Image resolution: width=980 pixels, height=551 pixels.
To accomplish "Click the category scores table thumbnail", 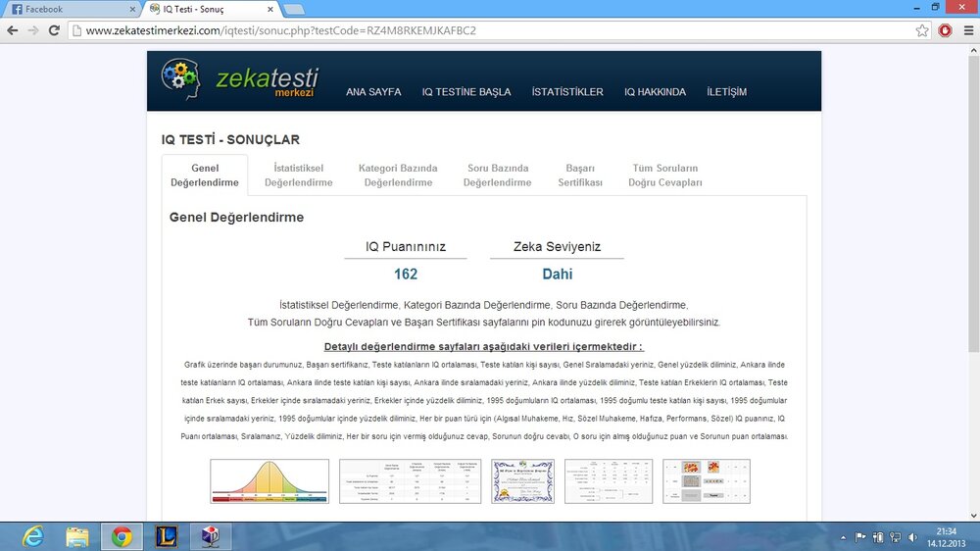I will pos(609,481).
